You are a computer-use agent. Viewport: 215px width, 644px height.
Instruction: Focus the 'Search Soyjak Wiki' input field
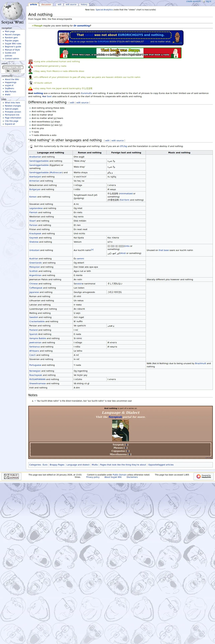tap(13, 67)
